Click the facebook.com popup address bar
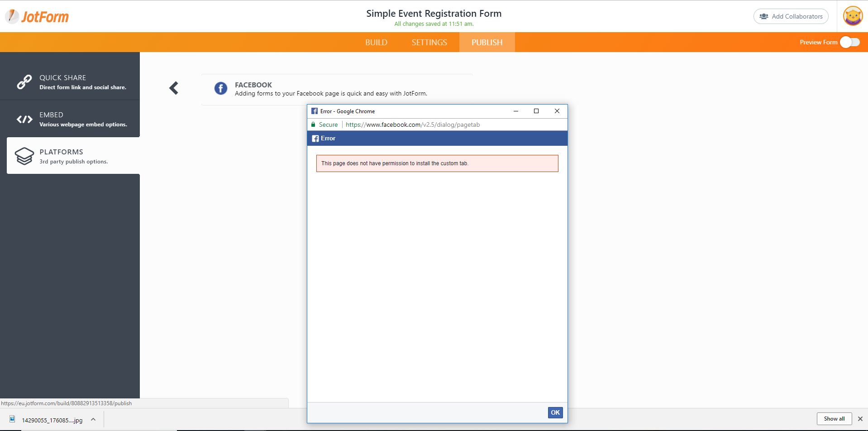This screenshot has height=431, width=868. click(412, 125)
